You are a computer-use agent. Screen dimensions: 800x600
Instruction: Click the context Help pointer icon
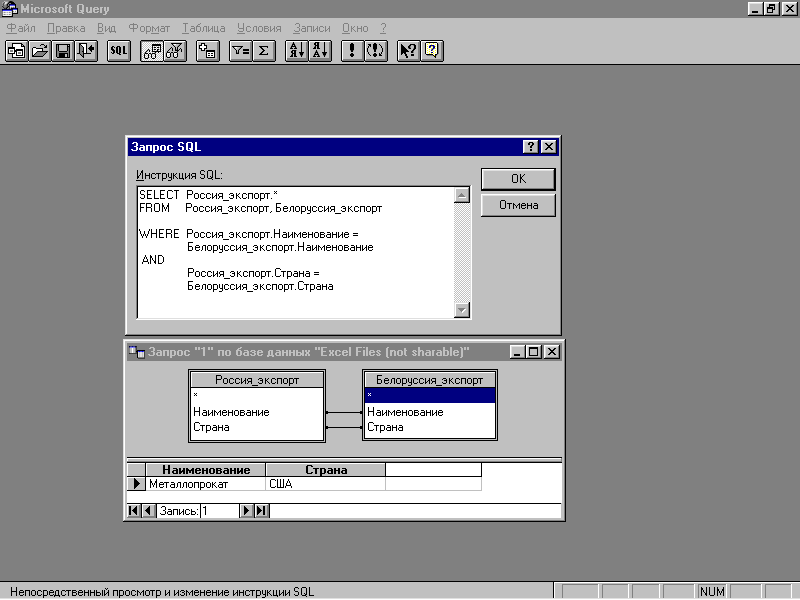point(409,51)
